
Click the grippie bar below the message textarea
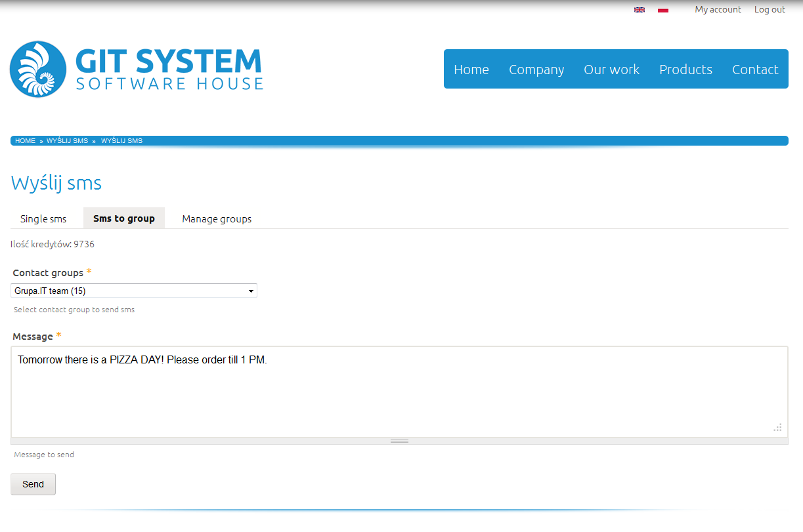(x=399, y=441)
